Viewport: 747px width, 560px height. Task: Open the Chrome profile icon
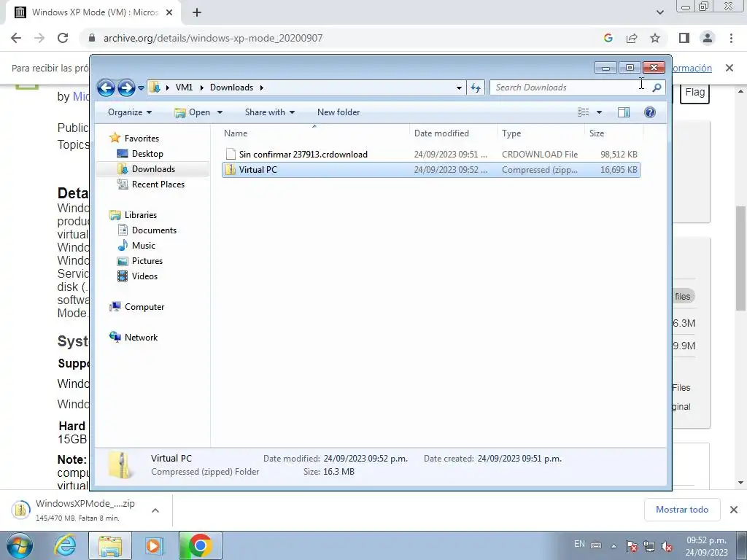708,38
